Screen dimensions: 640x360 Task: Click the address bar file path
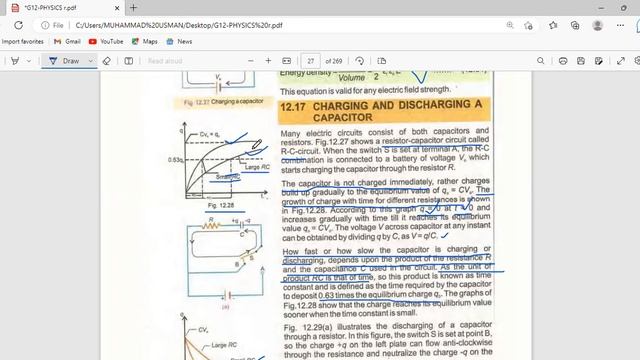coord(179,25)
